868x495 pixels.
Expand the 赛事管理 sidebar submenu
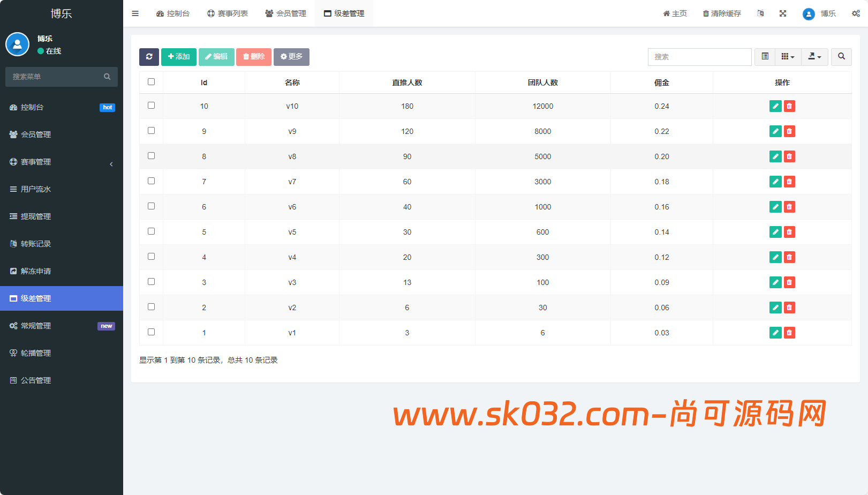[x=62, y=162]
